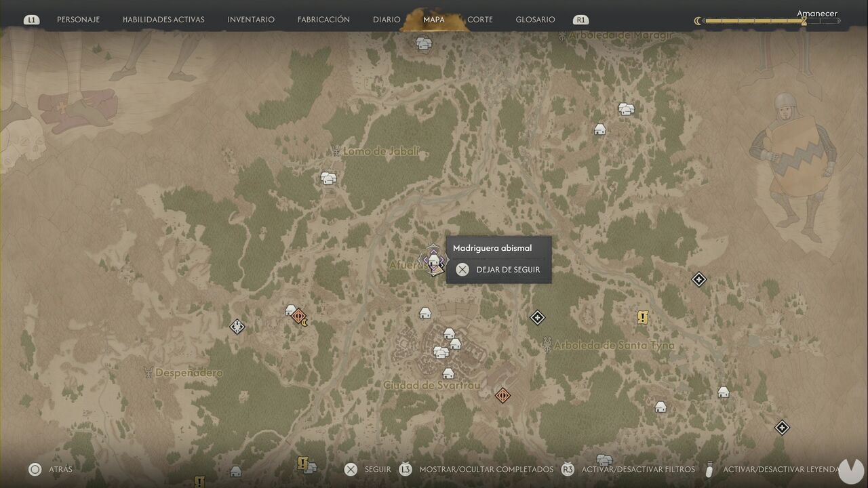Open the Personaje tab
The image size is (868, 488).
78,20
